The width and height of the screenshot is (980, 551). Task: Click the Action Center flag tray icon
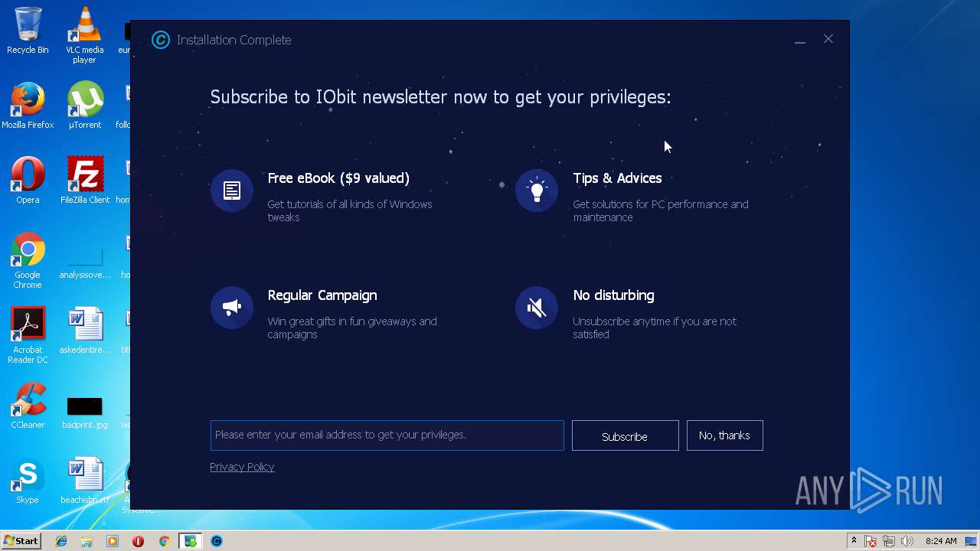pyautogui.click(x=871, y=541)
